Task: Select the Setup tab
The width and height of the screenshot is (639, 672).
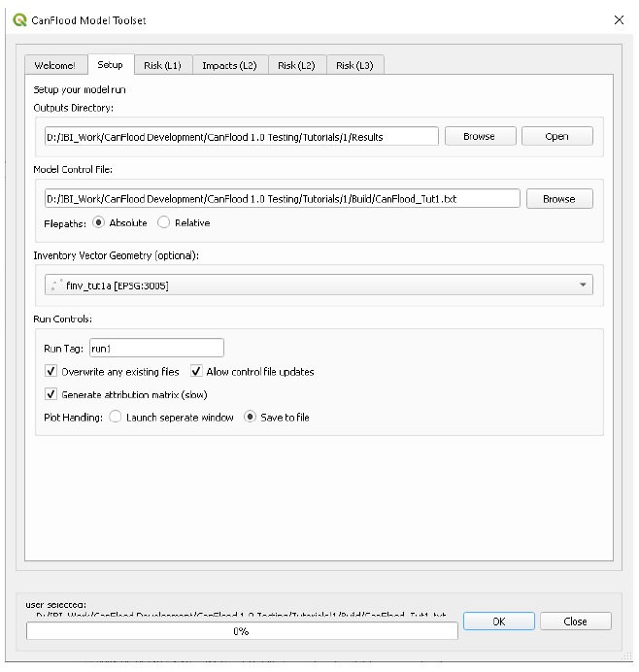Action: point(110,64)
